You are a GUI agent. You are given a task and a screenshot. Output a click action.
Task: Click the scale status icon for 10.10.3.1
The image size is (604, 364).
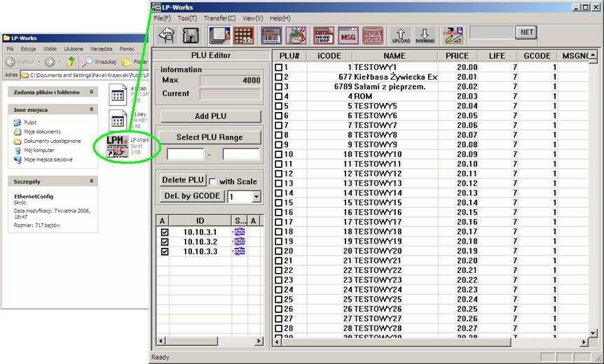[239, 232]
